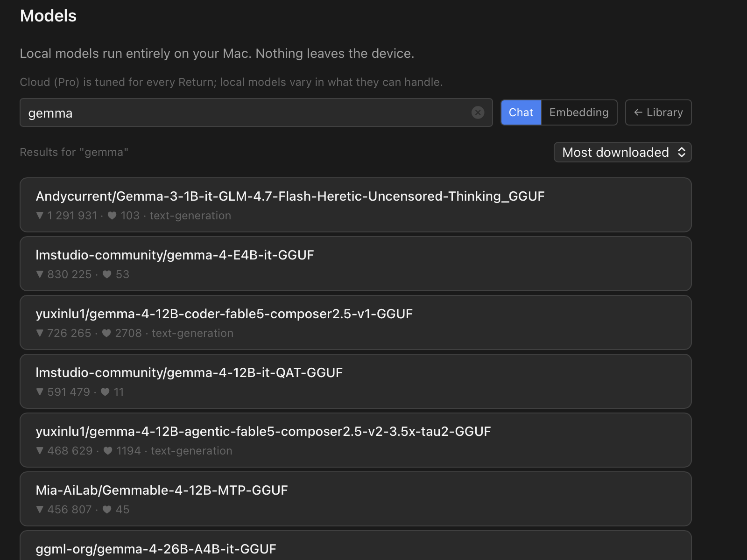The image size is (747, 560).
Task: Choose Mia-AiLab/Gemmable-4-12B-MTP-GGUF model
Action: coord(356,499)
